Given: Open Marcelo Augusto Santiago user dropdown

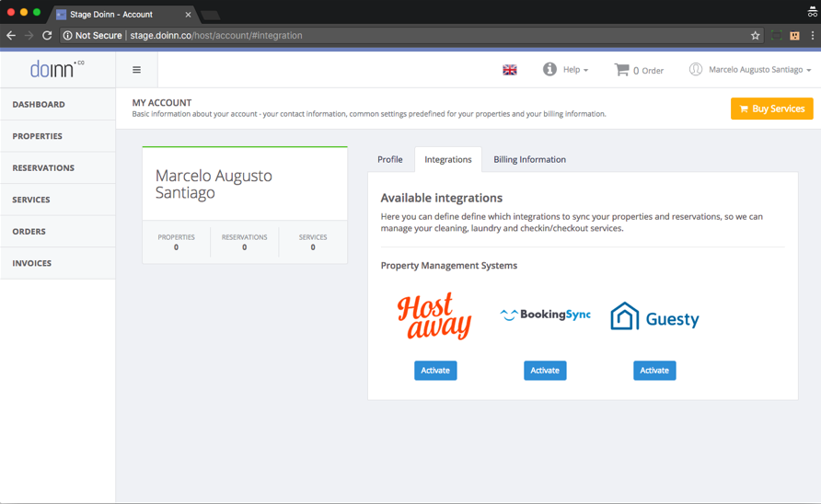Looking at the screenshot, I should click(x=759, y=70).
